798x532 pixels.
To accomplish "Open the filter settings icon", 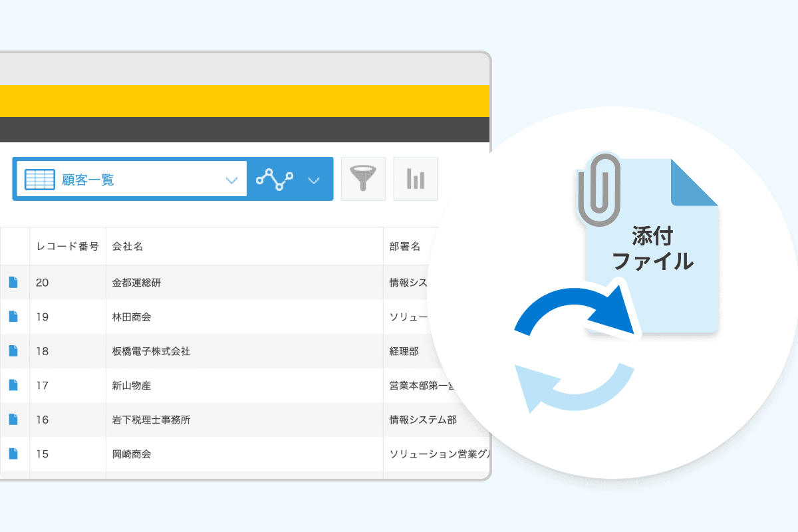I will coord(363,178).
